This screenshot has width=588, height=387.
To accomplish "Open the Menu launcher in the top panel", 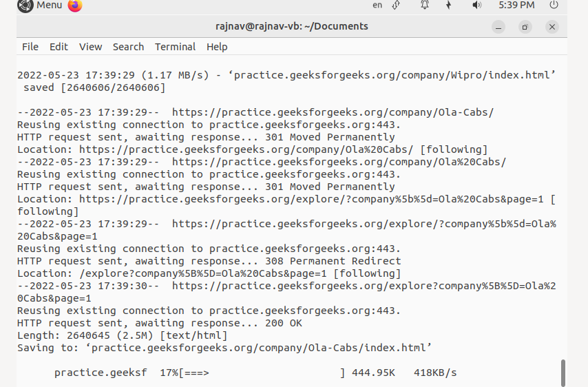I will (x=40, y=6).
